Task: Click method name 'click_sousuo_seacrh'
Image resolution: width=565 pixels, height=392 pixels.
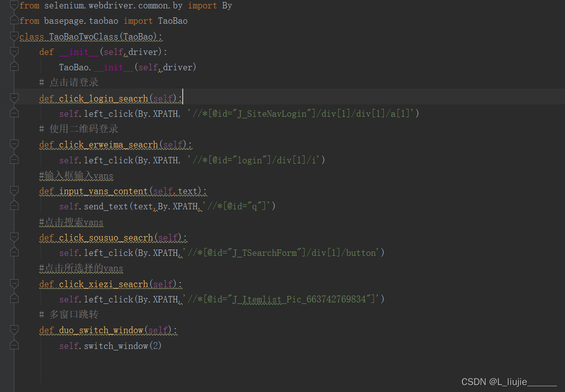Action: [106, 238]
